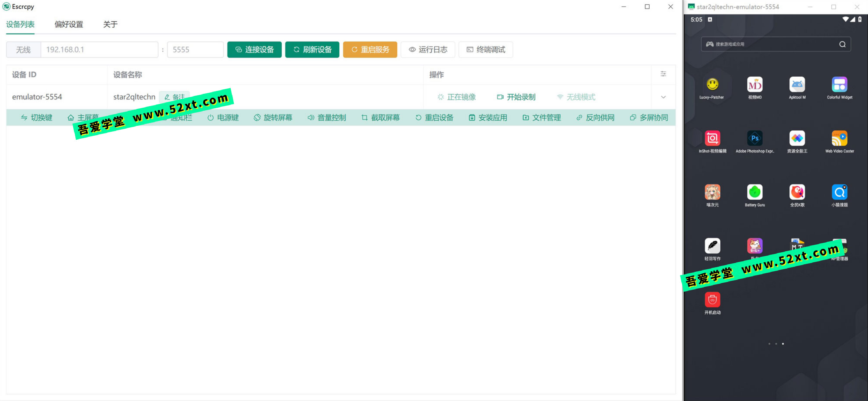The image size is (868, 401).
Task: Open 喵次元 app in emulator
Action: point(712,196)
